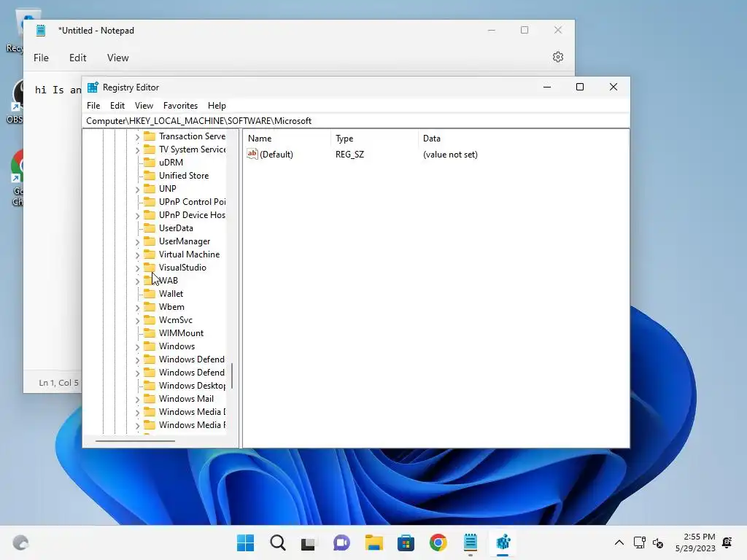Select the Unified Store folder icon

click(150, 176)
